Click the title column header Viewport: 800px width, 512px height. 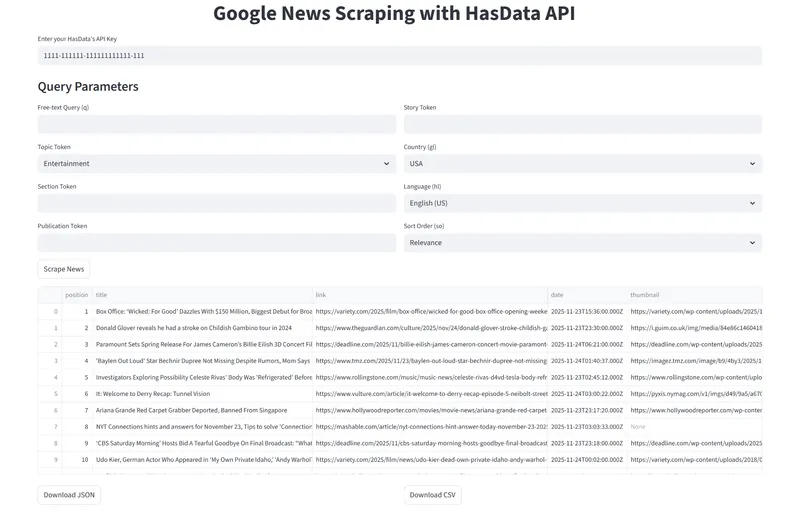(x=200, y=295)
